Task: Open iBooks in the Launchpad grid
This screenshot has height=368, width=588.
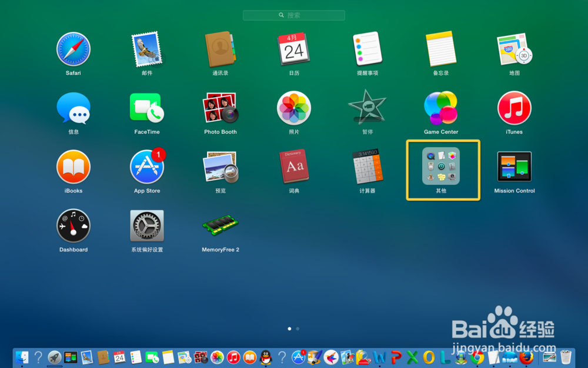Action: (x=73, y=167)
